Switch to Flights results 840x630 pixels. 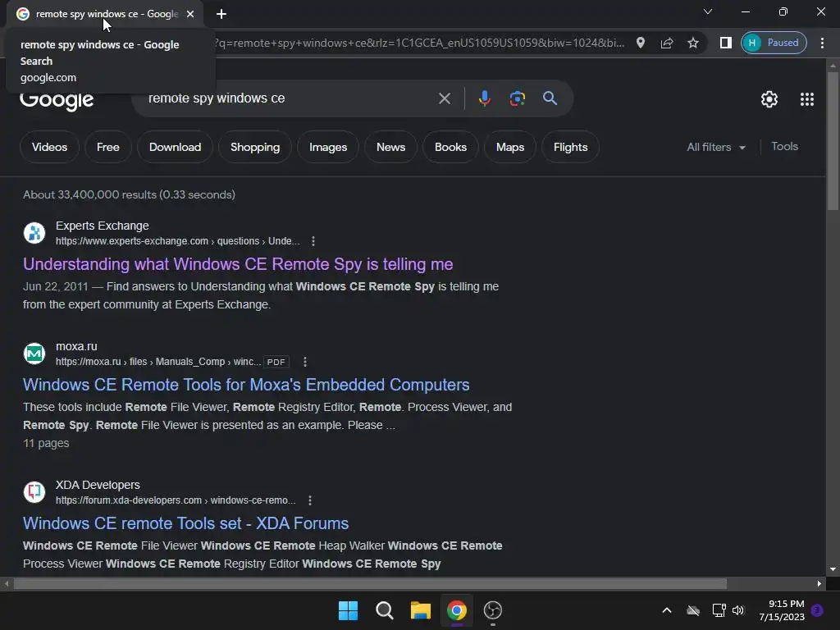point(571,148)
